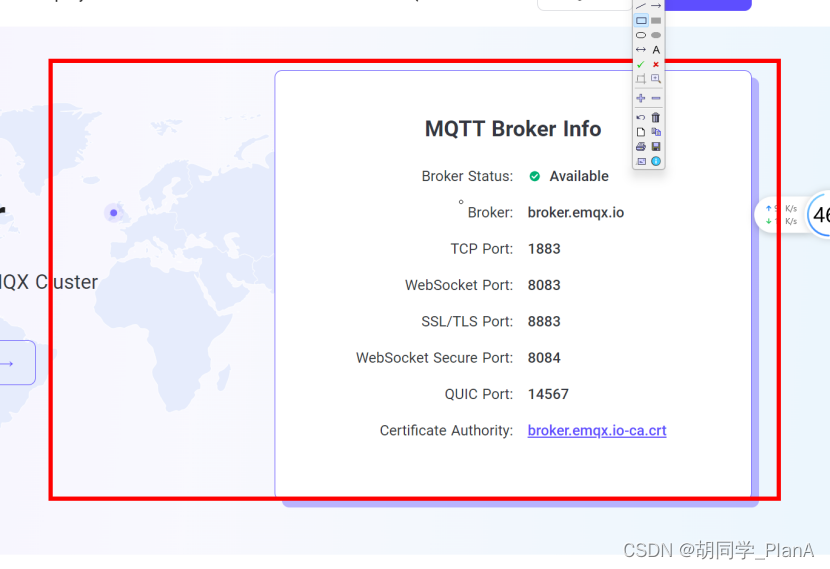Click the blue plus icon
Image resolution: width=830 pixels, height=569 pixels.
tap(640, 98)
